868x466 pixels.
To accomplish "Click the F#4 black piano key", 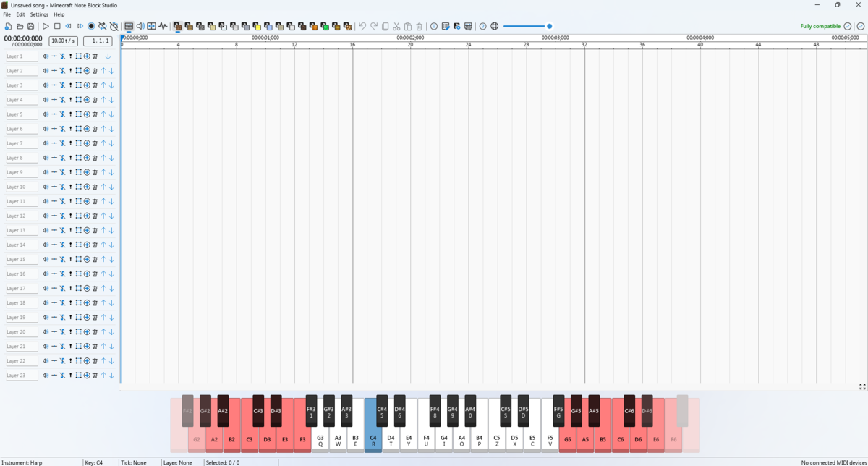I will 435,410.
